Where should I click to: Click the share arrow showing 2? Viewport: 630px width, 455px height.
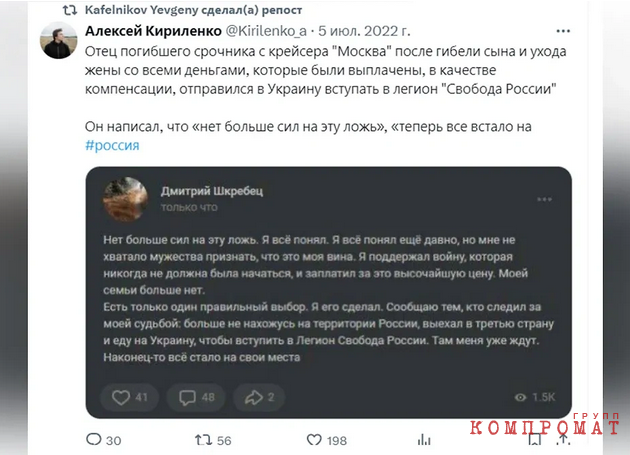[259, 398]
